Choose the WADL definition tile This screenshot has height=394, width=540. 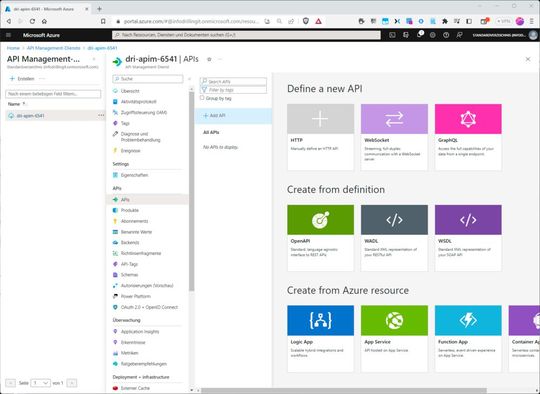(x=394, y=238)
